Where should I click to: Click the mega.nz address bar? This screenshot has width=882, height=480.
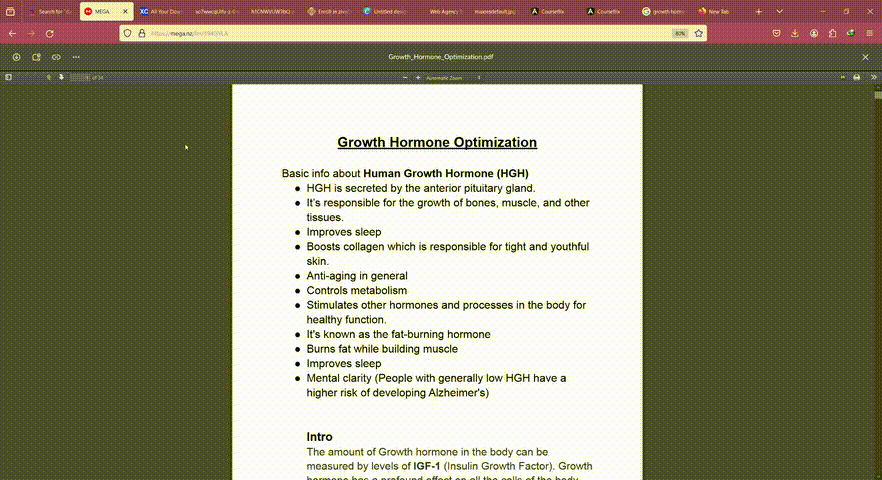[411, 34]
